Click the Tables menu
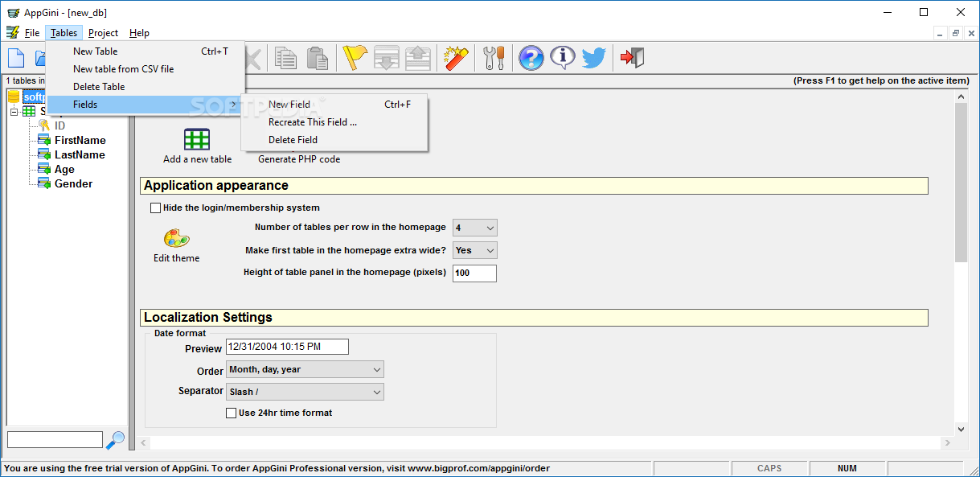Image resolution: width=980 pixels, height=477 pixels. (x=64, y=33)
